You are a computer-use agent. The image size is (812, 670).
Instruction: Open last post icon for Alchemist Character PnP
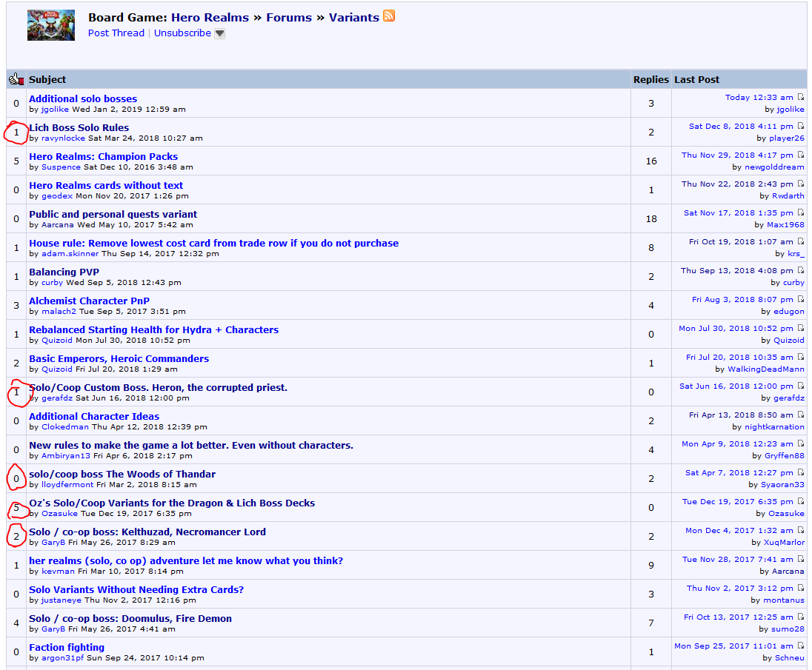point(801,300)
